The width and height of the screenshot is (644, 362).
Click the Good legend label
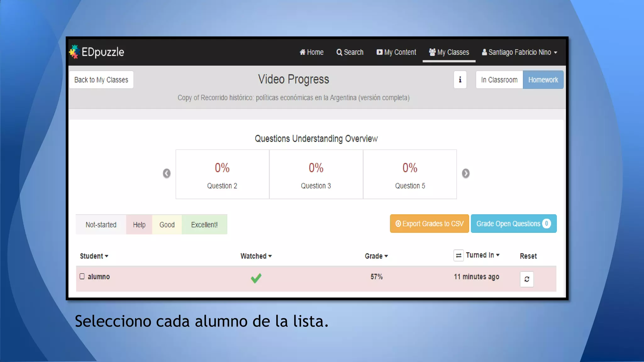[167, 225]
